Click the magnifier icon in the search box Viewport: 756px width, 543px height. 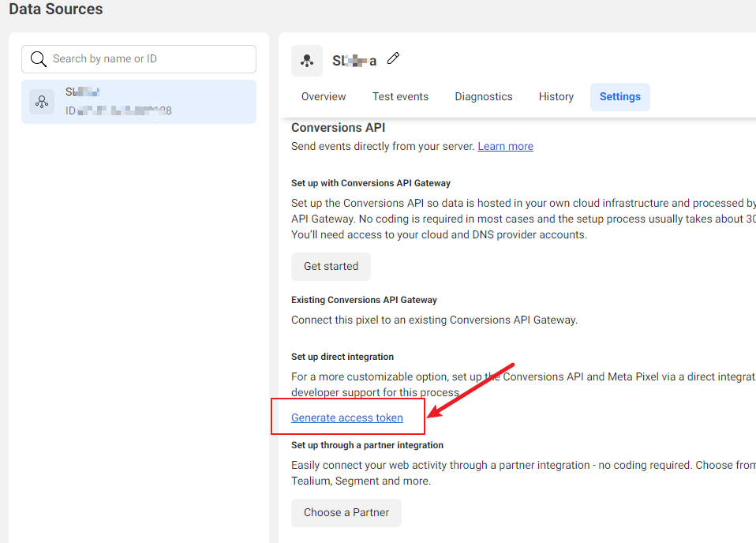38,59
